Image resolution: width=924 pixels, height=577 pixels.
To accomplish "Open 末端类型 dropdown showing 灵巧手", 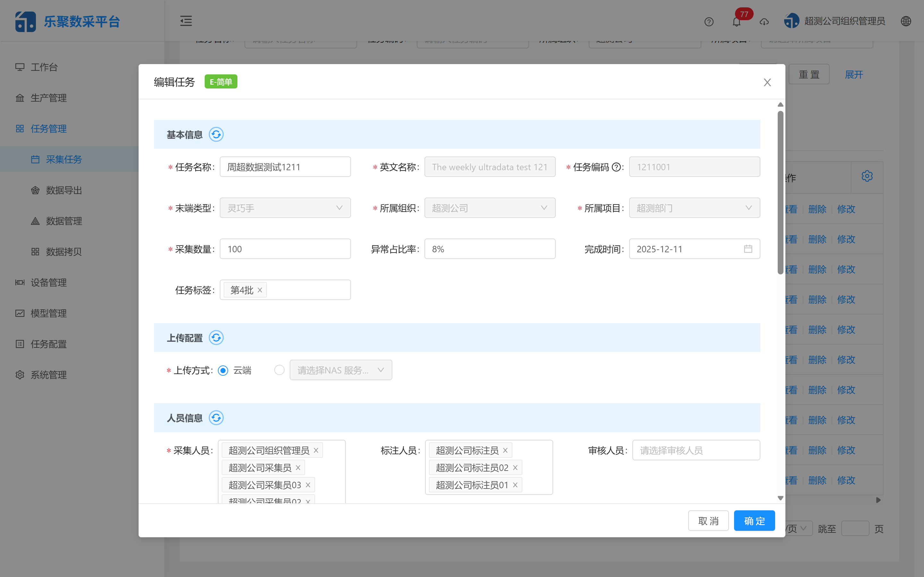I will (x=285, y=208).
